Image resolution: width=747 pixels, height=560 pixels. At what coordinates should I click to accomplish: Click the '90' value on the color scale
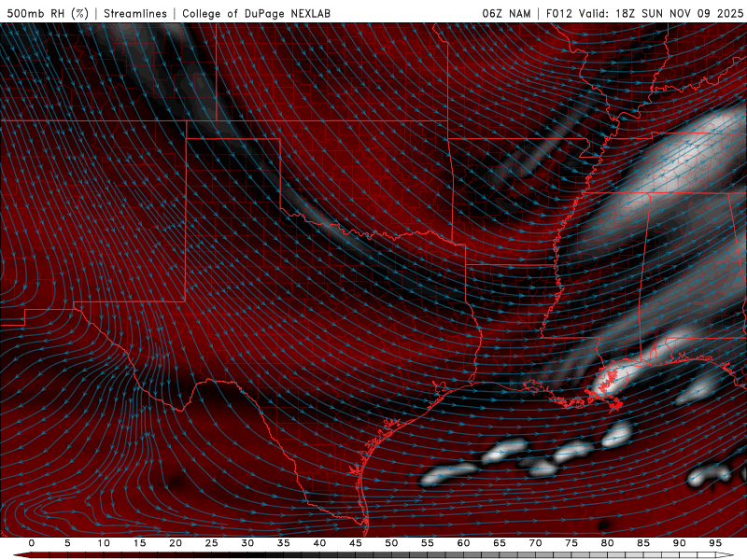(x=679, y=543)
